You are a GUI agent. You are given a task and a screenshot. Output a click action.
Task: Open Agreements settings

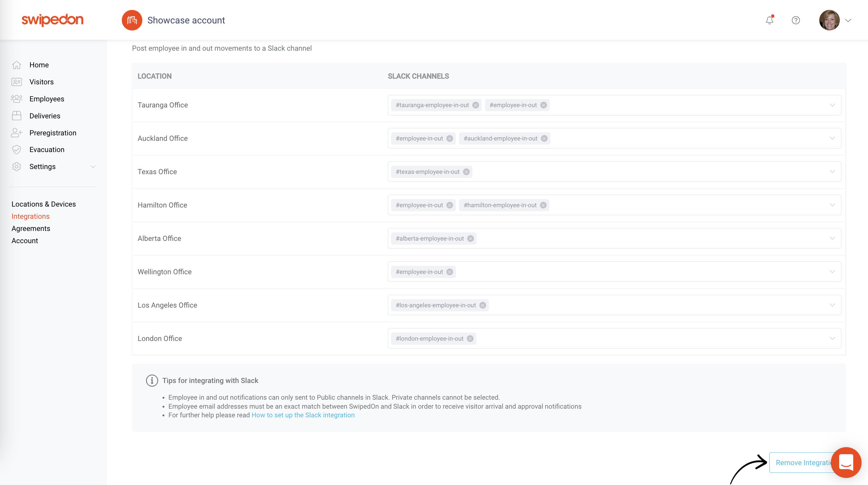pos(31,228)
